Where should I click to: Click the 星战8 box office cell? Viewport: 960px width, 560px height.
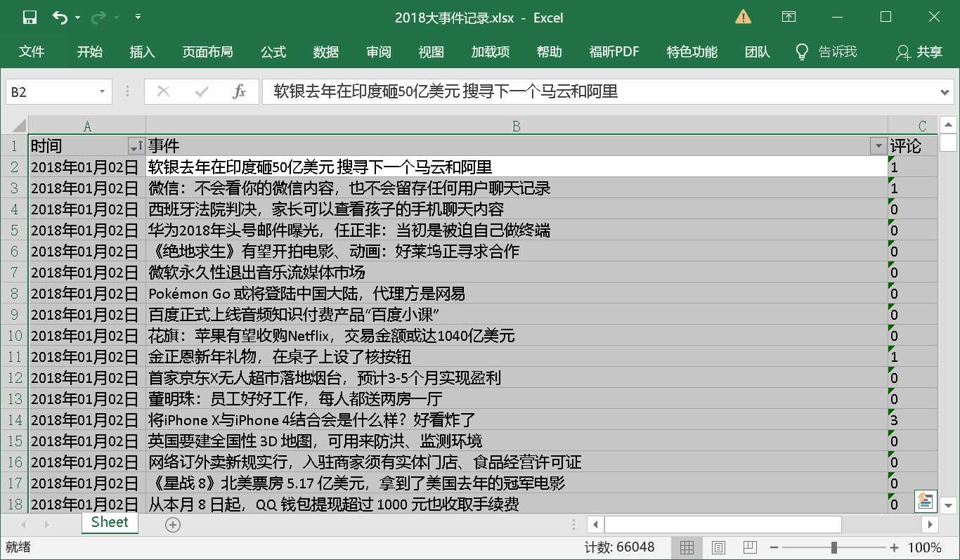[517, 483]
